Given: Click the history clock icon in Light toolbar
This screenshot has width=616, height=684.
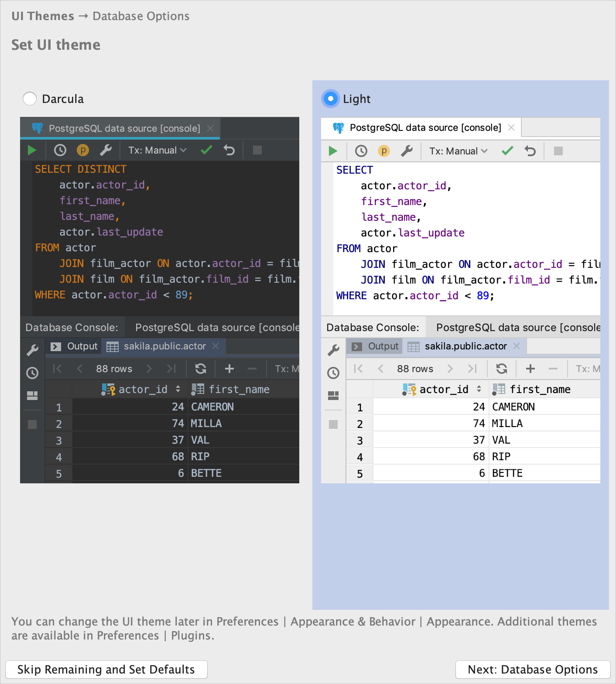Looking at the screenshot, I should pos(361,151).
